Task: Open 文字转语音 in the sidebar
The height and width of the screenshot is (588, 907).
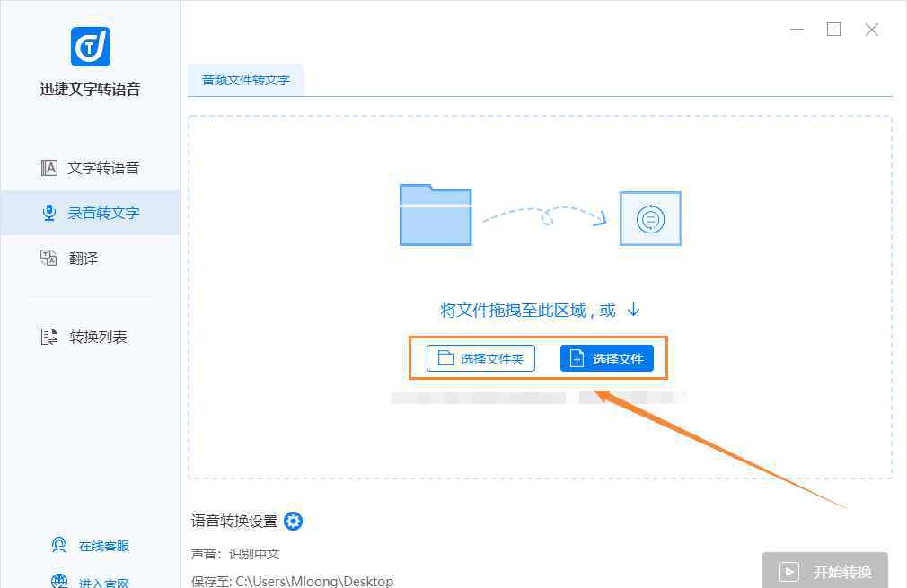Action: coord(90,168)
